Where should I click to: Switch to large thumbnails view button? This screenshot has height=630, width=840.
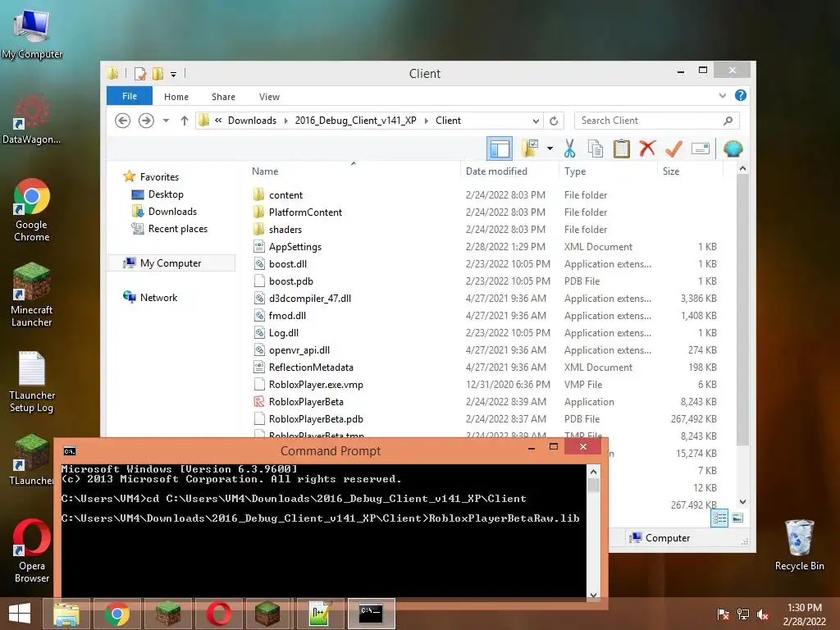[x=737, y=518]
